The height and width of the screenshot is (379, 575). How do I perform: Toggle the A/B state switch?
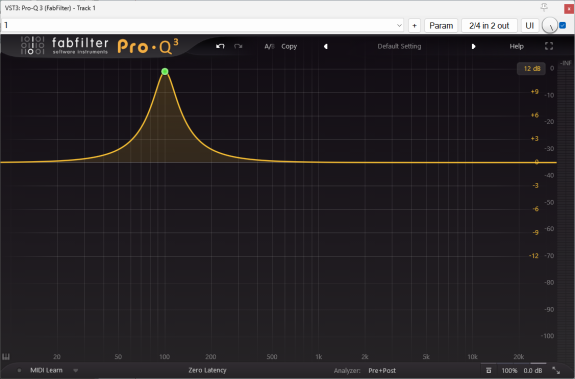(270, 47)
